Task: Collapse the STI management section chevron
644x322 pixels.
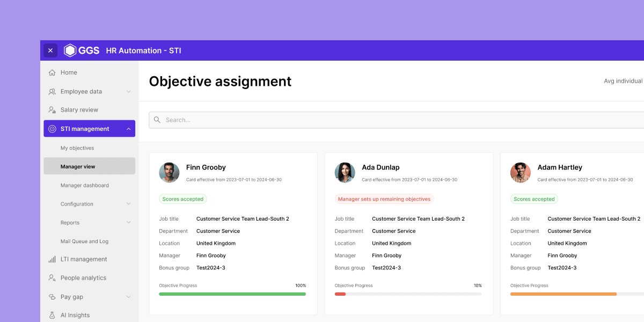Action: click(x=129, y=129)
